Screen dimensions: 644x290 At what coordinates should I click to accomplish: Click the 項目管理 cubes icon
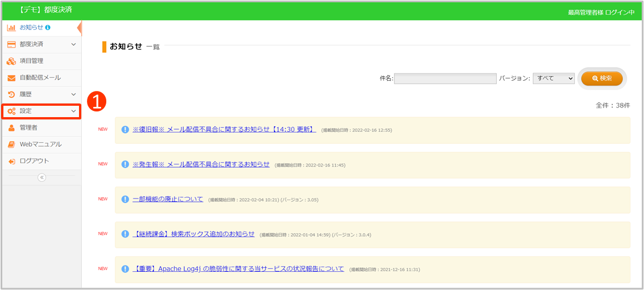point(11,61)
